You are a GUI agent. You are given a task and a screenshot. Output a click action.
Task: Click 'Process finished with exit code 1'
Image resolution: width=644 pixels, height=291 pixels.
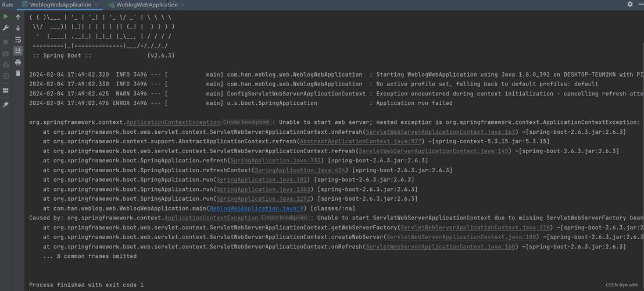coord(86,285)
